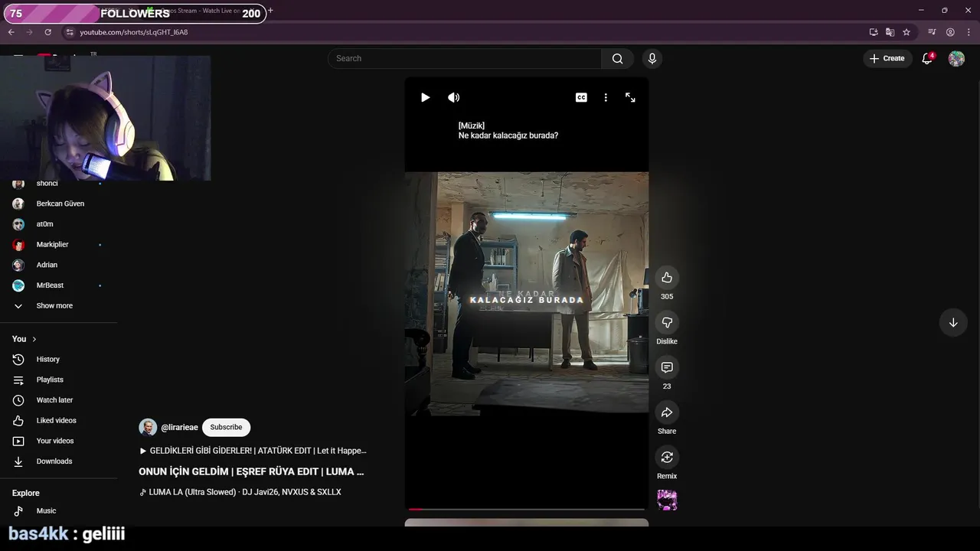This screenshot has width=980, height=551.
Task: Open the install/cast icon in address bar
Action: click(x=874, y=32)
